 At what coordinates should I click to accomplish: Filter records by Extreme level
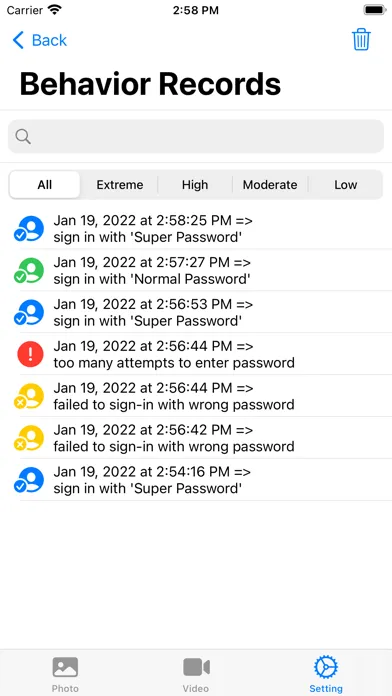click(x=120, y=185)
